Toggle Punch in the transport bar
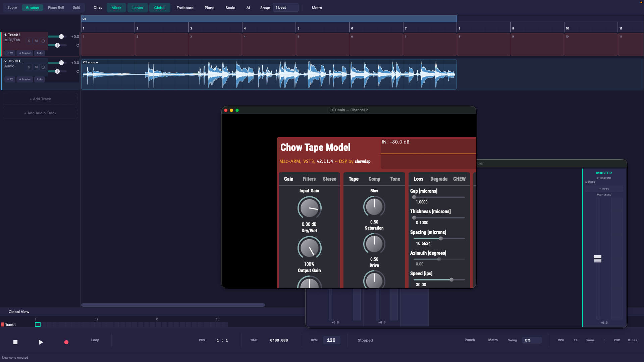This screenshot has height=362, width=644. coord(470,340)
